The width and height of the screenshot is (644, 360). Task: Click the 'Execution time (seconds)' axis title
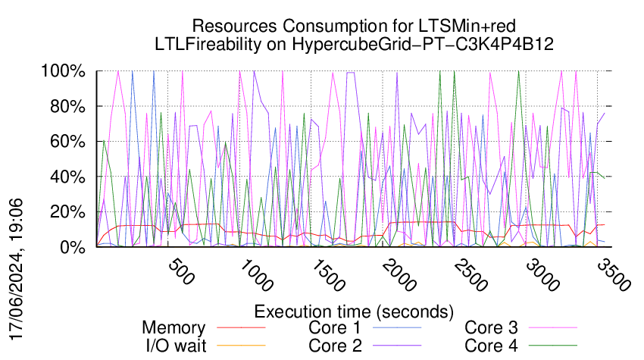click(x=354, y=311)
